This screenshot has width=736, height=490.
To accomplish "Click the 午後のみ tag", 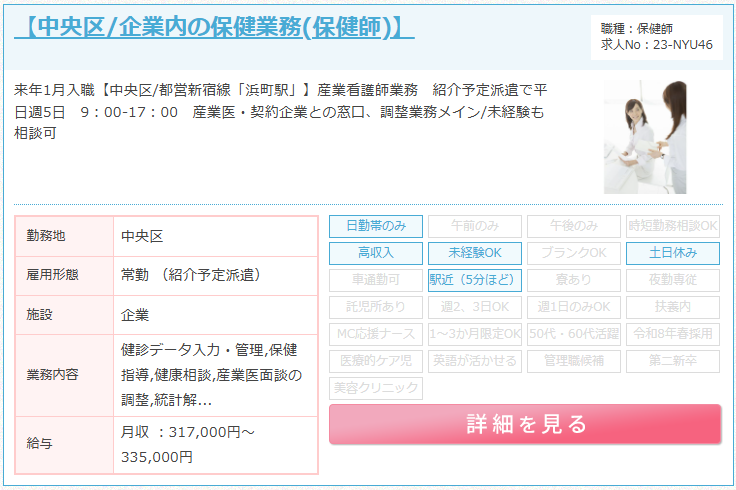I will pyautogui.click(x=574, y=226).
